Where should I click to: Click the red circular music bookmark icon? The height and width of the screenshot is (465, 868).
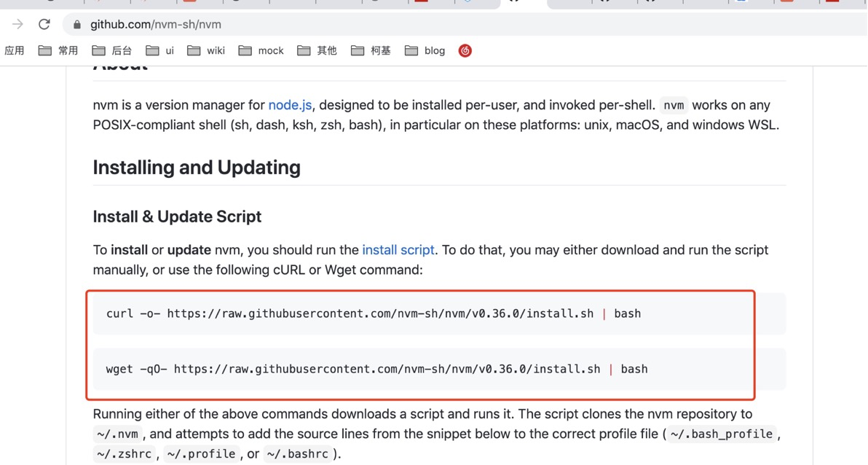point(465,50)
